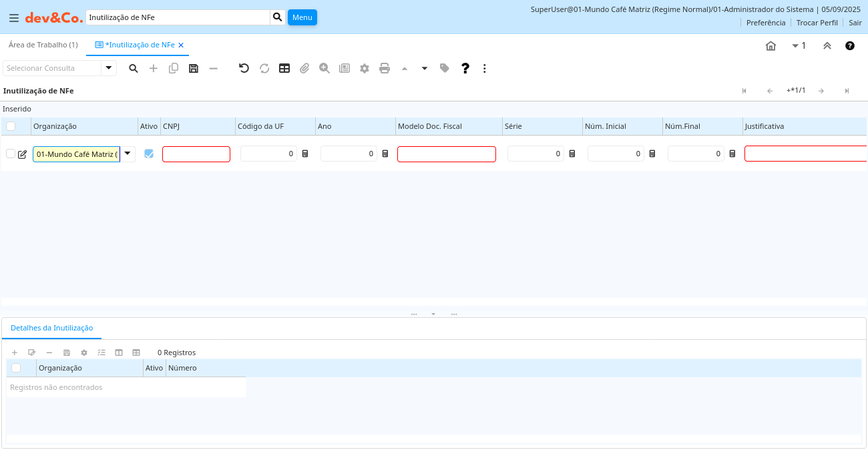Toggle grid view icon in toolbar
Image resolution: width=868 pixels, height=450 pixels.
(x=284, y=68)
